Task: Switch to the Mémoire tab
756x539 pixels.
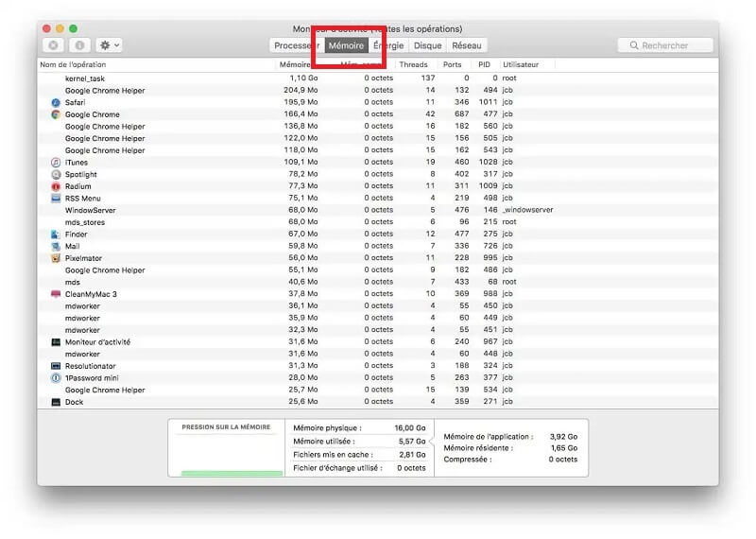Action: tap(346, 45)
